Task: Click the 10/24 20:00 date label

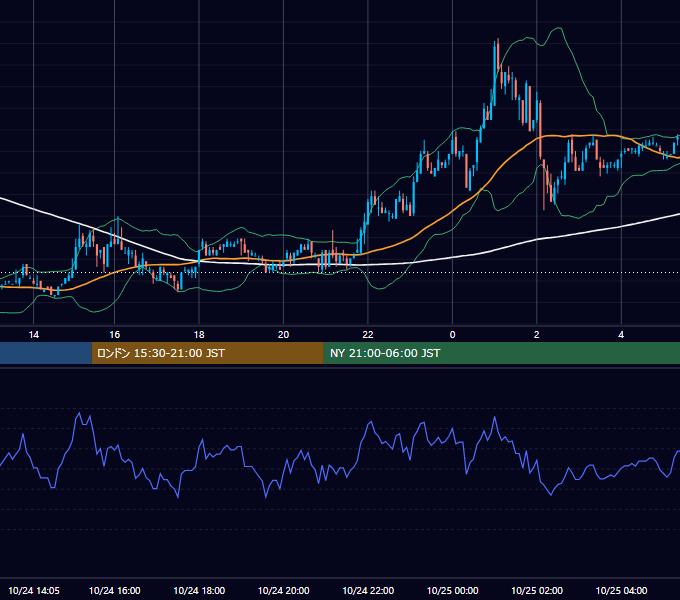Action: pyautogui.click(x=284, y=590)
